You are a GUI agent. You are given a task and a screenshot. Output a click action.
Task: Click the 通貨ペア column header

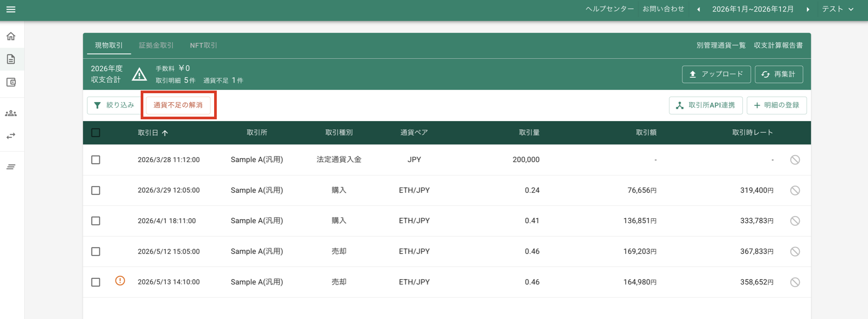pyautogui.click(x=414, y=133)
